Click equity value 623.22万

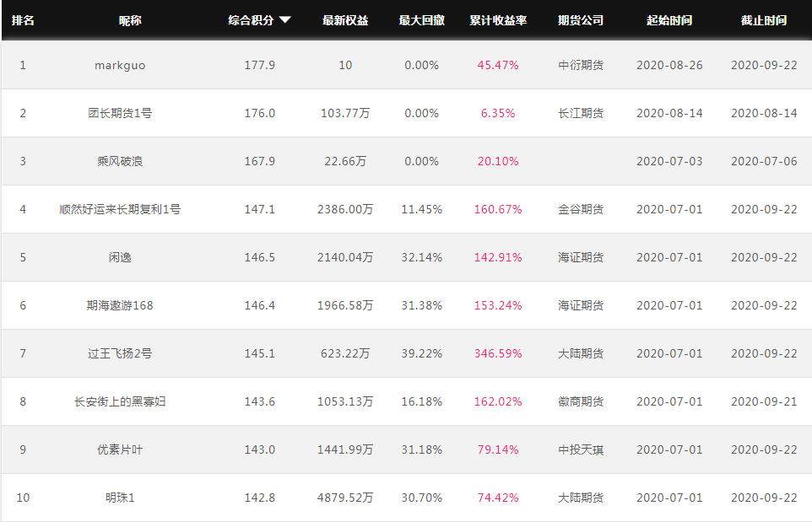[x=345, y=354]
